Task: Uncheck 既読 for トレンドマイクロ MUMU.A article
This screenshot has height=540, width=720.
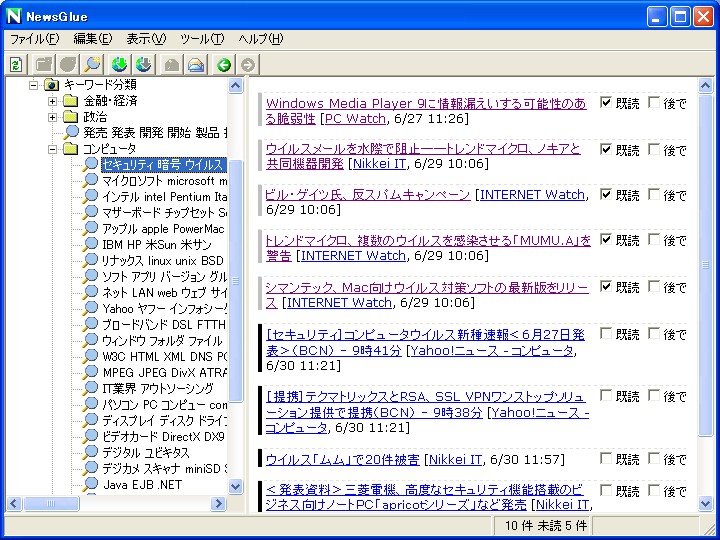Action: click(606, 239)
